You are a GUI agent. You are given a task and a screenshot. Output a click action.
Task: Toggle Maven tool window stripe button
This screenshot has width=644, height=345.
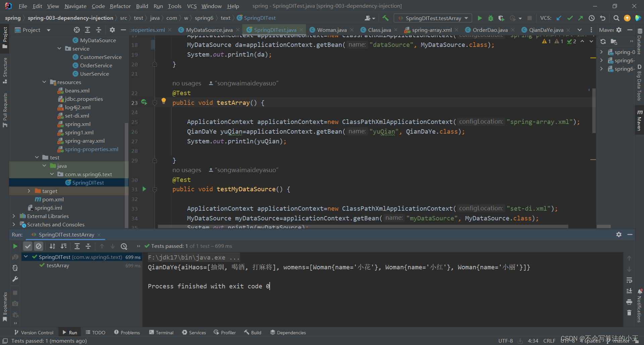(x=639, y=120)
